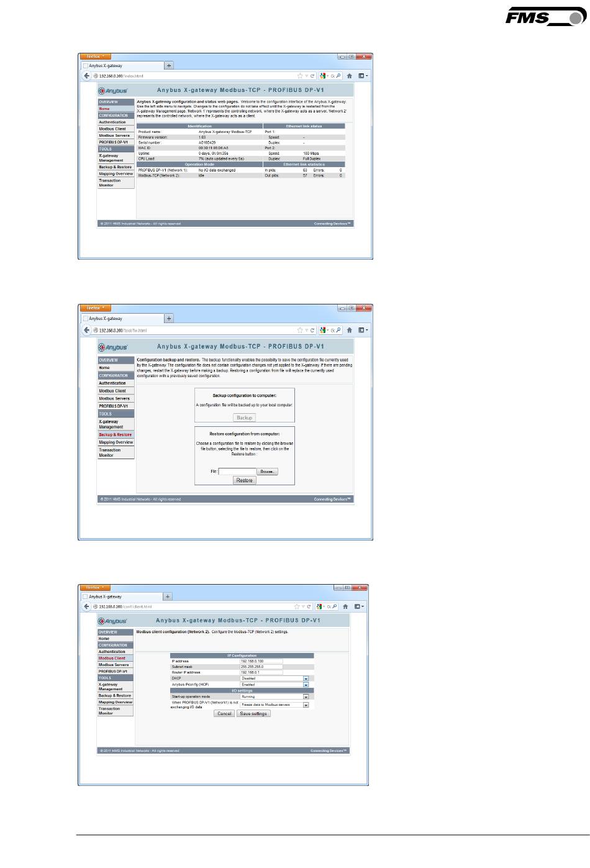
Task: Click Cancel on Modbus client configuration
Action: click(x=224, y=713)
